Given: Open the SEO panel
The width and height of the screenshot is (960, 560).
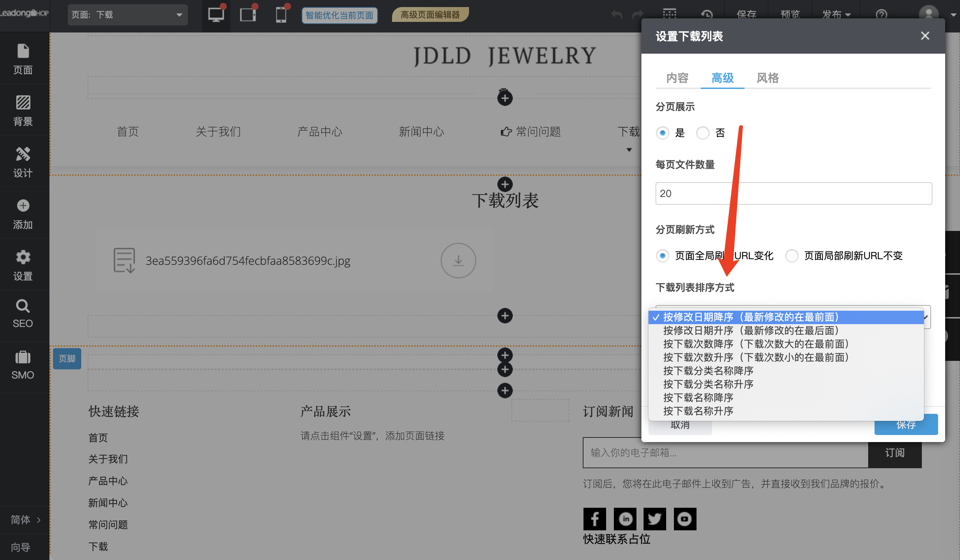Looking at the screenshot, I should tap(23, 313).
